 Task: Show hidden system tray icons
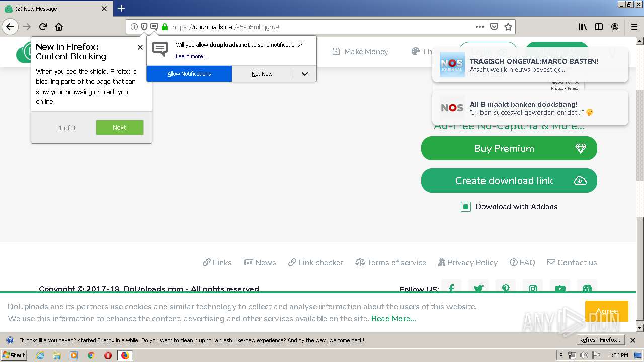[x=561, y=355]
